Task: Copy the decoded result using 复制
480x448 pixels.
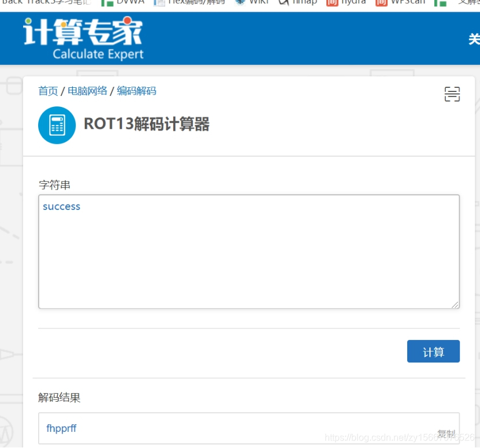Action: (447, 432)
